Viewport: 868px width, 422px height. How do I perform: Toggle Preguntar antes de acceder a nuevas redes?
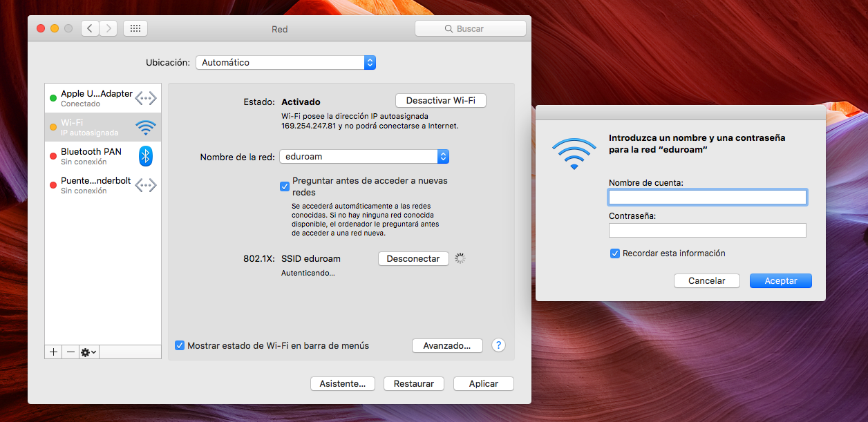coord(285,186)
